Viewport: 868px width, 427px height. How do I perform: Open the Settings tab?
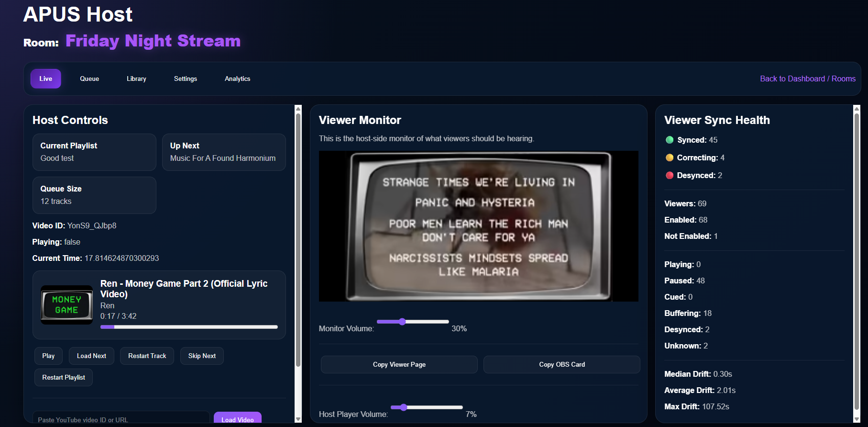[186, 79]
